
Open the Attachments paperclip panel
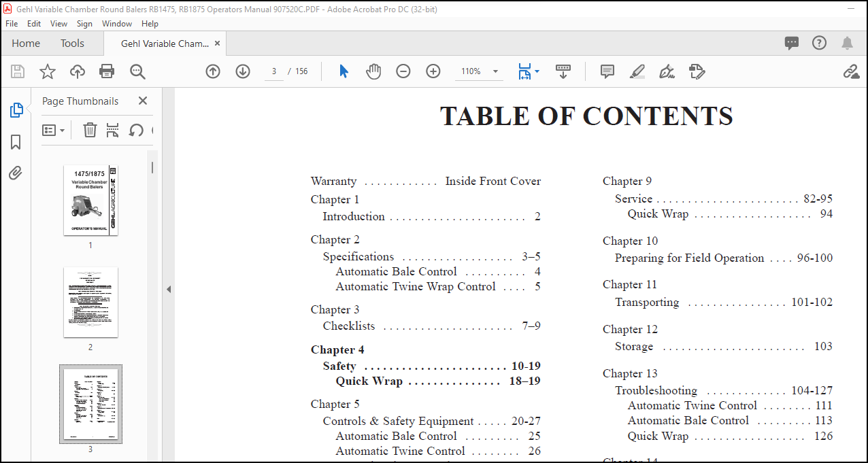tap(16, 173)
